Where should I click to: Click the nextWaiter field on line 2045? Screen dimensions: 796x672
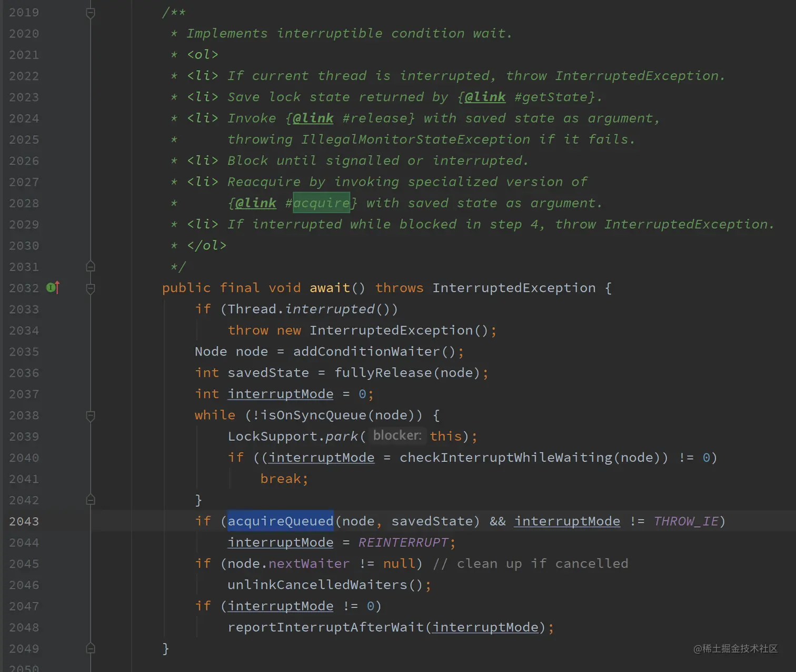(x=309, y=564)
